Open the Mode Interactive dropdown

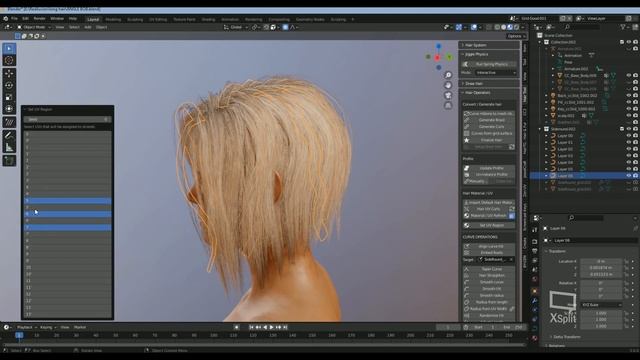pyautogui.click(x=496, y=73)
